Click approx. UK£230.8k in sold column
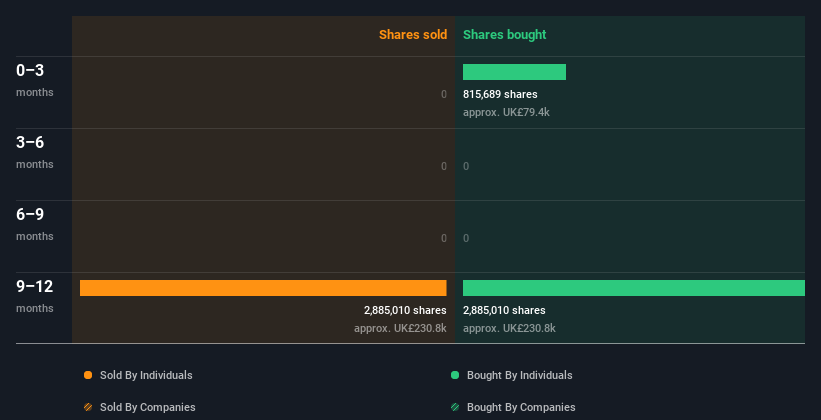This screenshot has width=821, height=420. coord(401,328)
